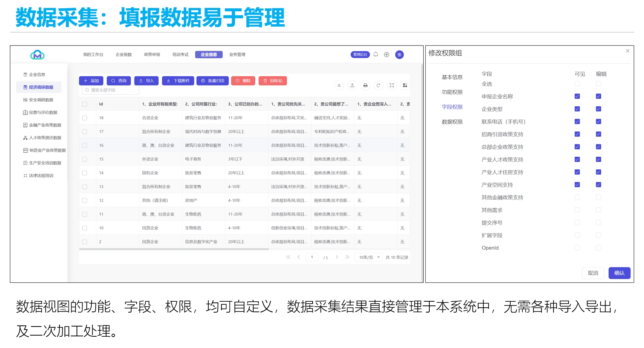Viewport: 644px width, 348px height.
Task: Click the horizontal table scrollbar
Action: [x=174, y=249]
